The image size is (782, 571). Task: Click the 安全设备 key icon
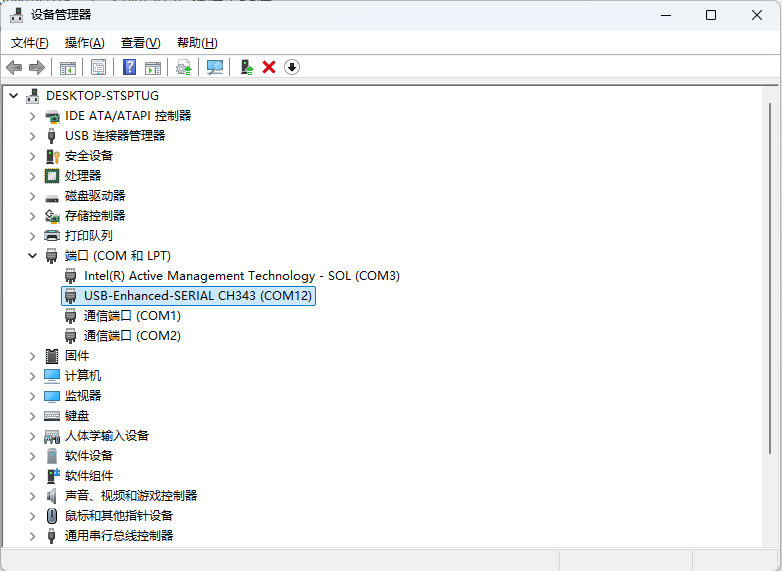pos(52,156)
